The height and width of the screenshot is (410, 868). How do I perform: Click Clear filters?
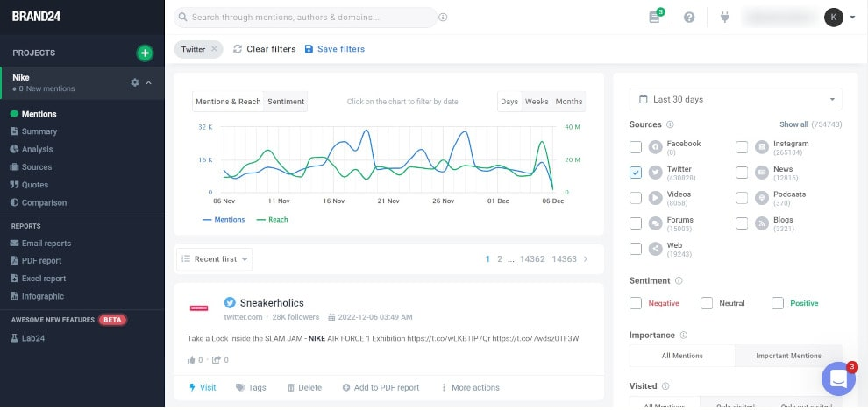pyautogui.click(x=265, y=49)
